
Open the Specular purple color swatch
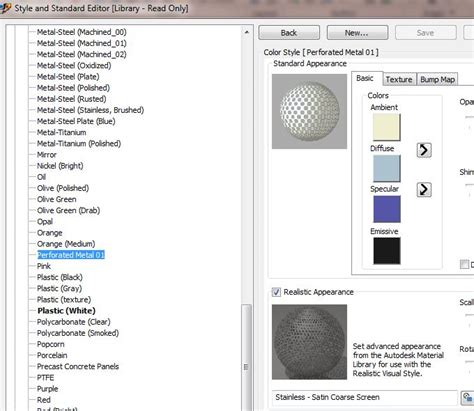pos(387,209)
